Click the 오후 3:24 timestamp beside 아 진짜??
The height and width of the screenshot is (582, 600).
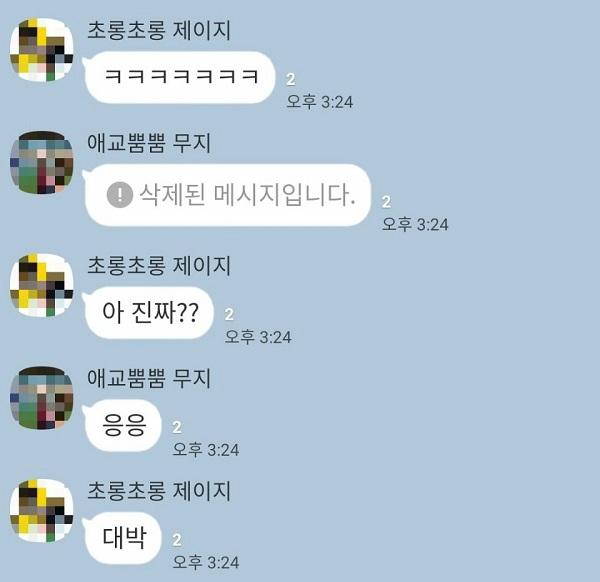(x=258, y=337)
